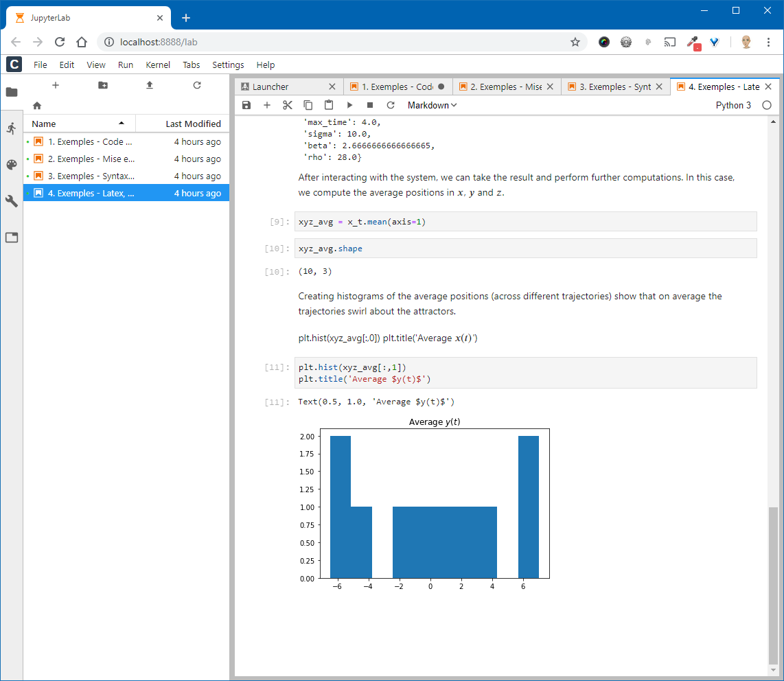This screenshot has height=681, width=784.
Task: Click the JupyterLab logo in the menu bar
Action: click(x=14, y=64)
